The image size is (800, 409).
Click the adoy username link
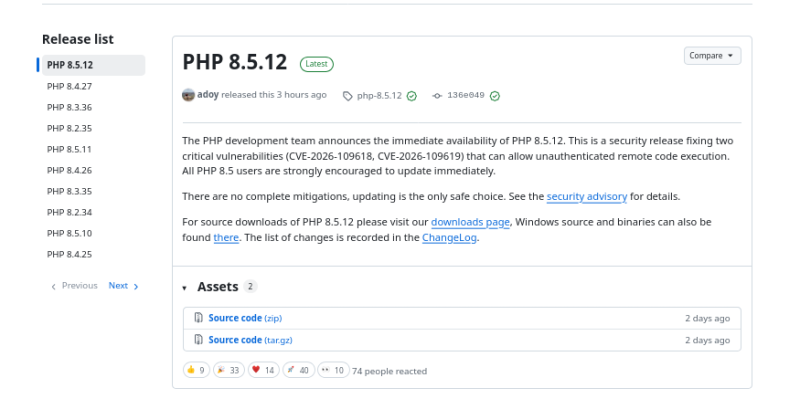[208, 95]
